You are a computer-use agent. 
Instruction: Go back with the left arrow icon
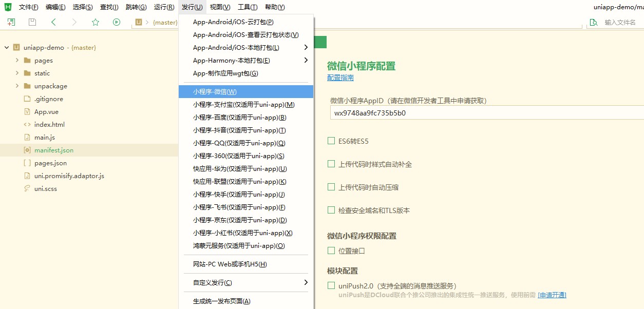(53, 22)
